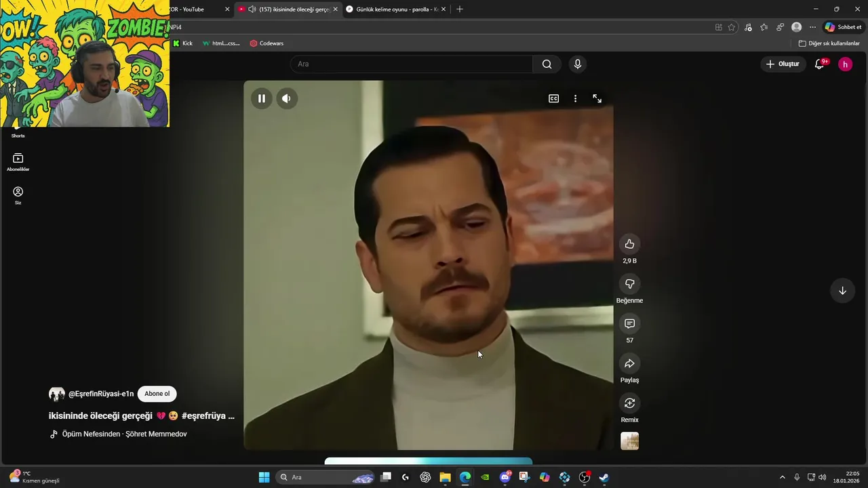Focus the YouTube Ara search field
The image size is (868, 488).
click(412, 64)
